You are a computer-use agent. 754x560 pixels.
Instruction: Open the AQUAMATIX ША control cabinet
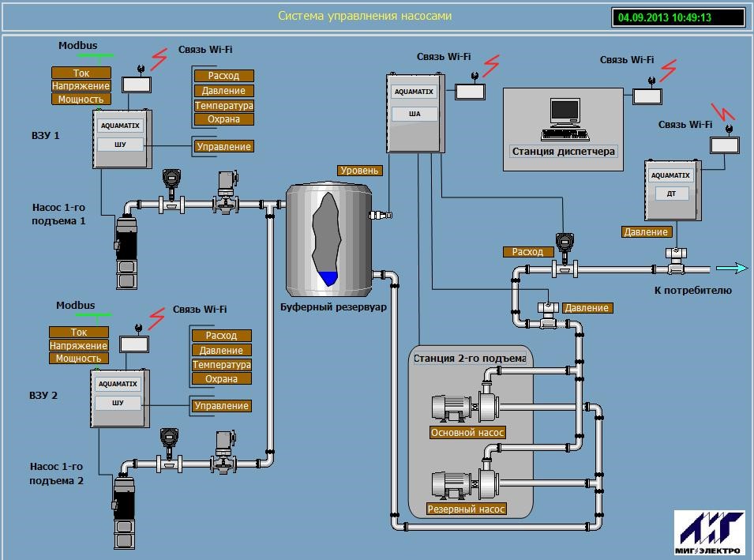pos(414,114)
